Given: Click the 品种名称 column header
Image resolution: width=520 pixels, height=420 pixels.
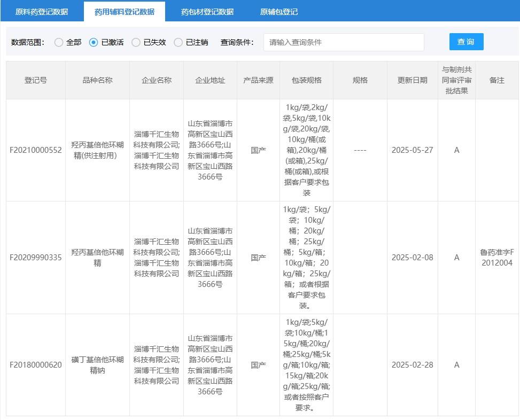Looking at the screenshot, I should tap(97, 80).
